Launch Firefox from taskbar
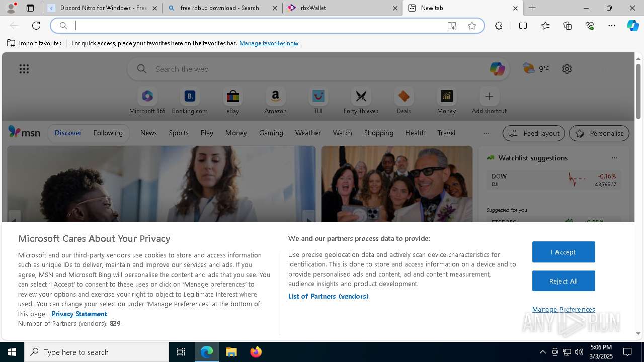This screenshot has width=644, height=362. 256,352
